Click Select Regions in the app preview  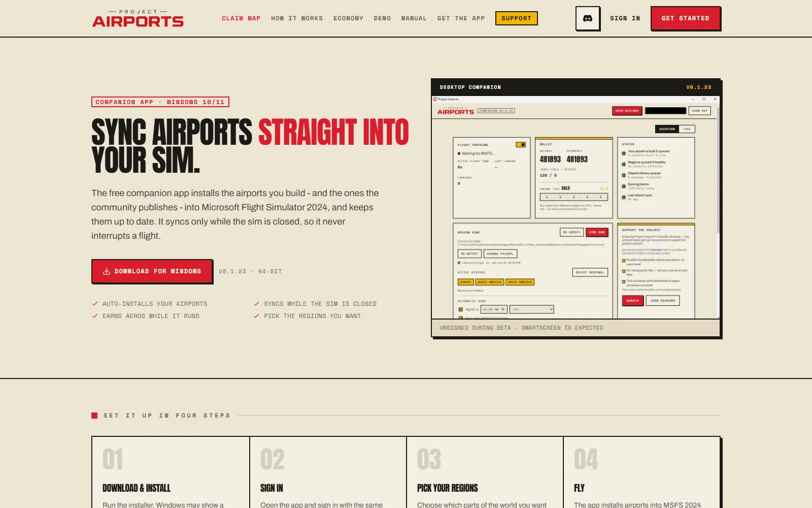(x=590, y=272)
